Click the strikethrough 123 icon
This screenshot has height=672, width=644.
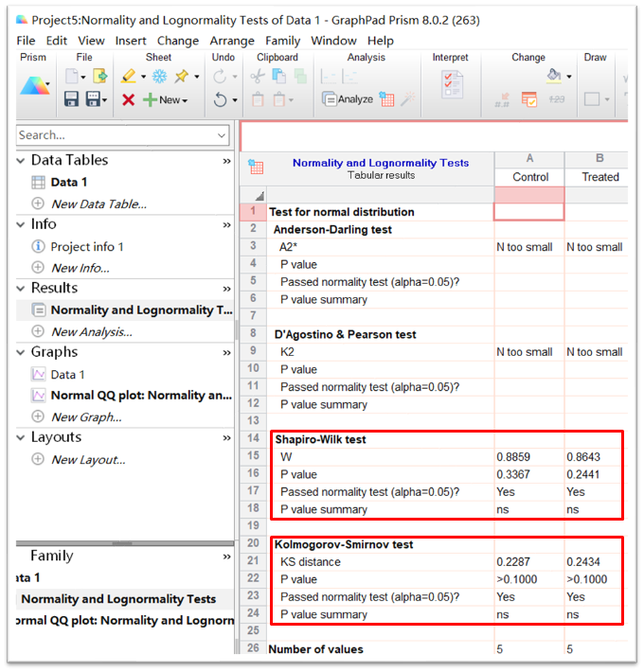tap(557, 99)
